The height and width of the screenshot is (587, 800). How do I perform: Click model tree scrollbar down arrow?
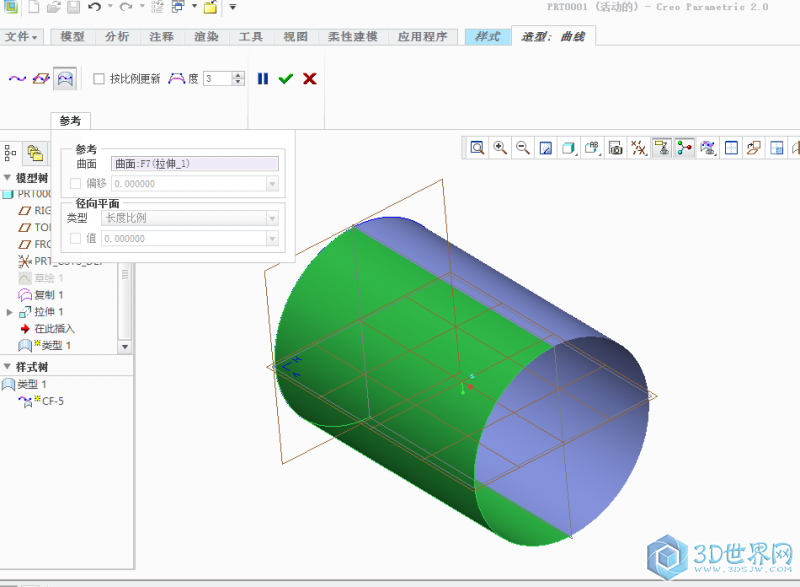(125, 347)
